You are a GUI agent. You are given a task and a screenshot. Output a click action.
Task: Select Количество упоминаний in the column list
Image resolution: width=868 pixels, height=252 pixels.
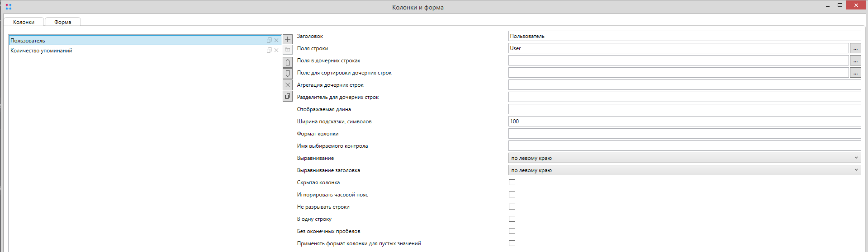tap(41, 51)
